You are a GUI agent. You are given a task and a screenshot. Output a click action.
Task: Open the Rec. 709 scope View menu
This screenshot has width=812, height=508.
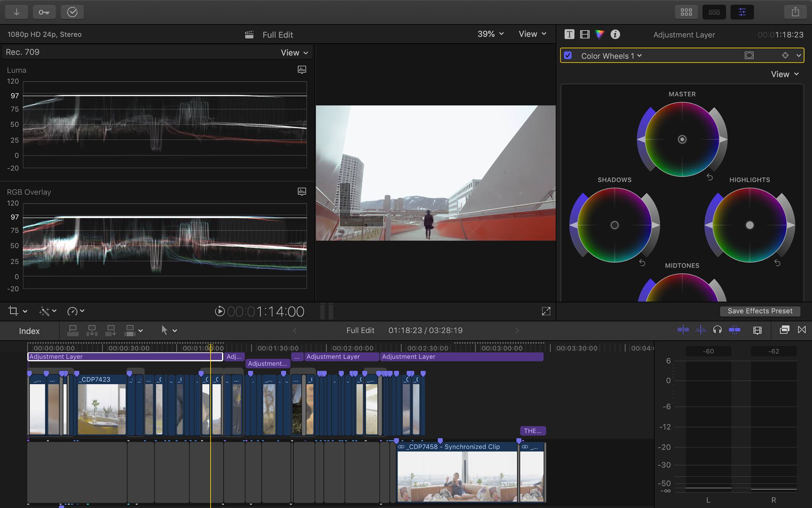(294, 53)
